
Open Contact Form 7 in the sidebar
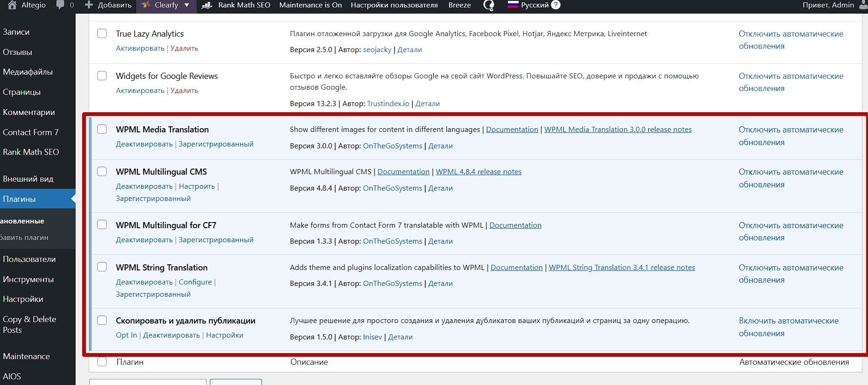click(x=31, y=132)
